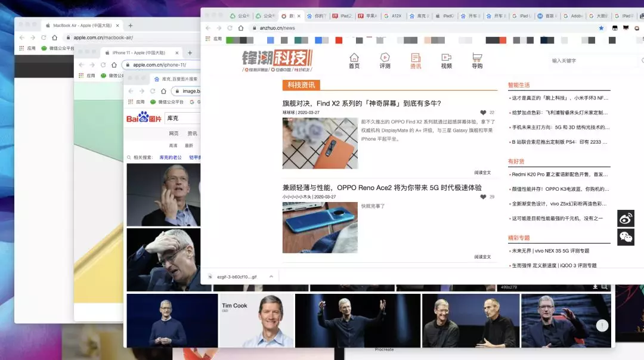Select the 资讯 news navigation icon
The image size is (644, 360).
(416, 61)
